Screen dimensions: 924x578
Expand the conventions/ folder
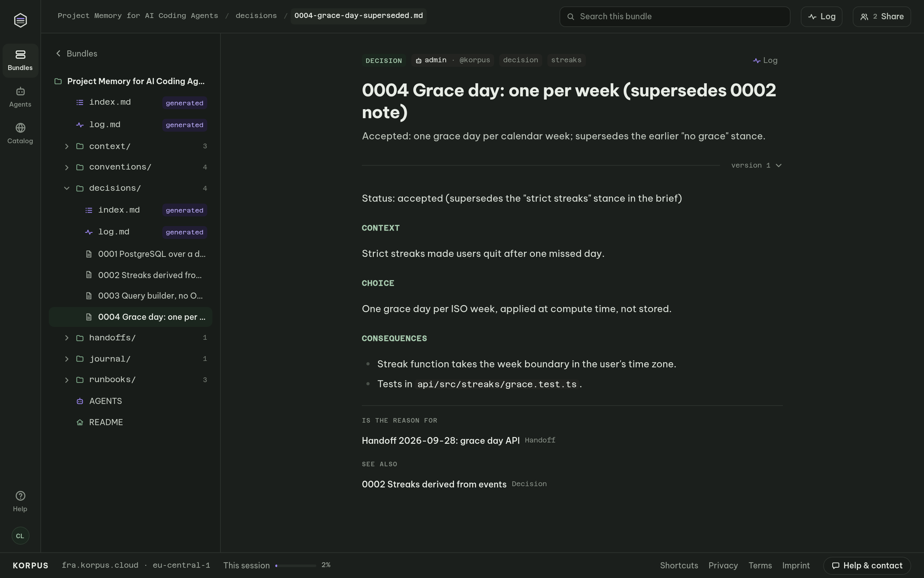tap(67, 167)
